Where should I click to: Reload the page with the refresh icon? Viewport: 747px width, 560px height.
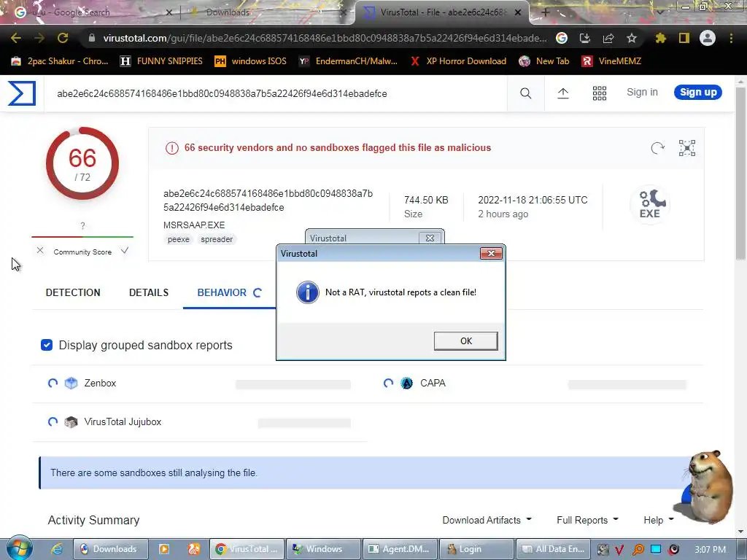pyautogui.click(x=63, y=38)
